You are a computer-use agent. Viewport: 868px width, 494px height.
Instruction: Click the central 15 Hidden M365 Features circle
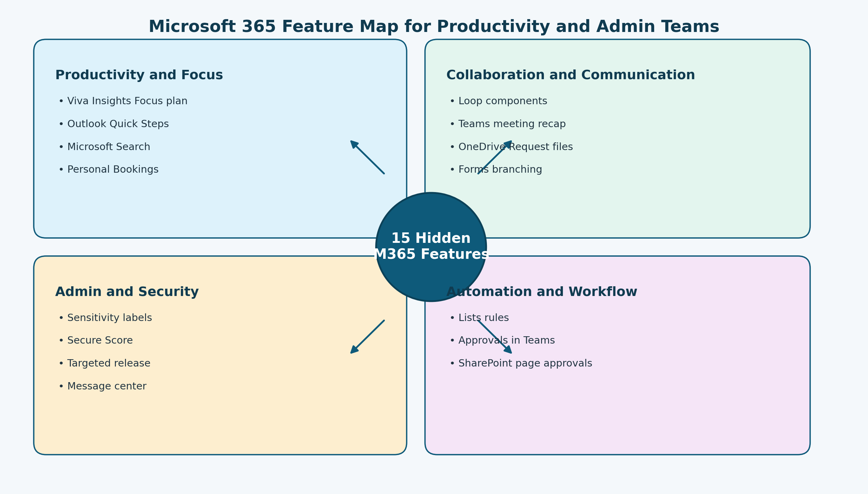(x=431, y=247)
